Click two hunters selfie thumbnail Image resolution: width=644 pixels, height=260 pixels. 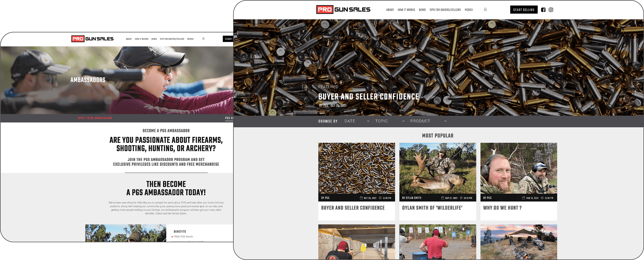coord(518,168)
